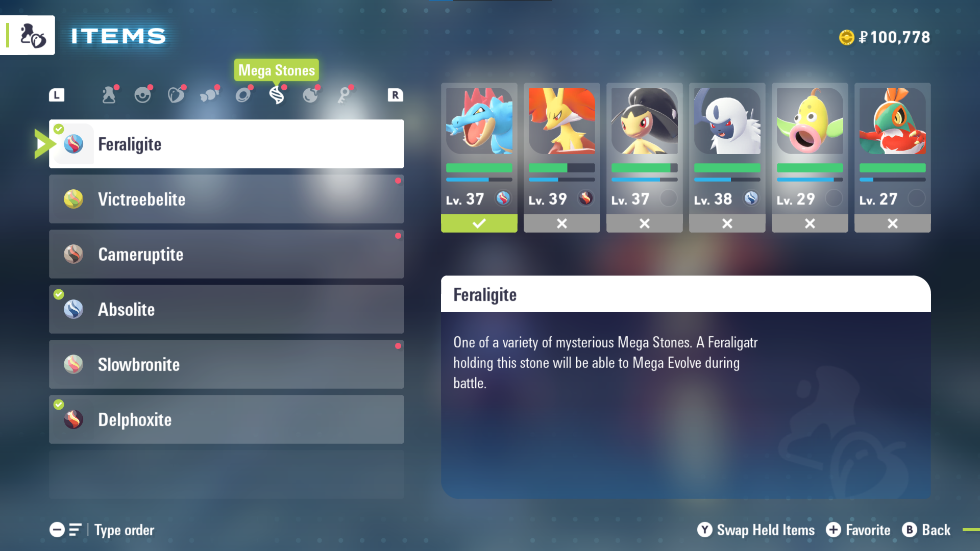Switch to previous category with L

pyautogui.click(x=57, y=95)
